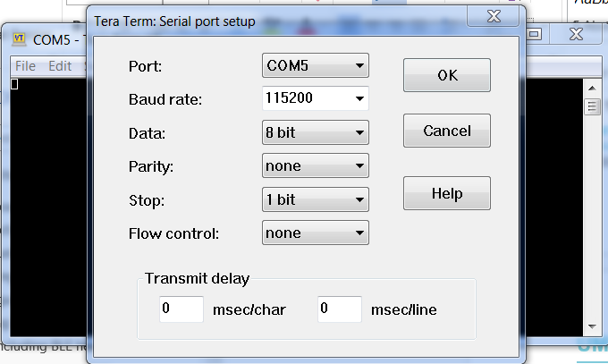The height and width of the screenshot is (364, 608).
Task: Click the maximize button of COM5 window
Action: (x=535, y=34)
